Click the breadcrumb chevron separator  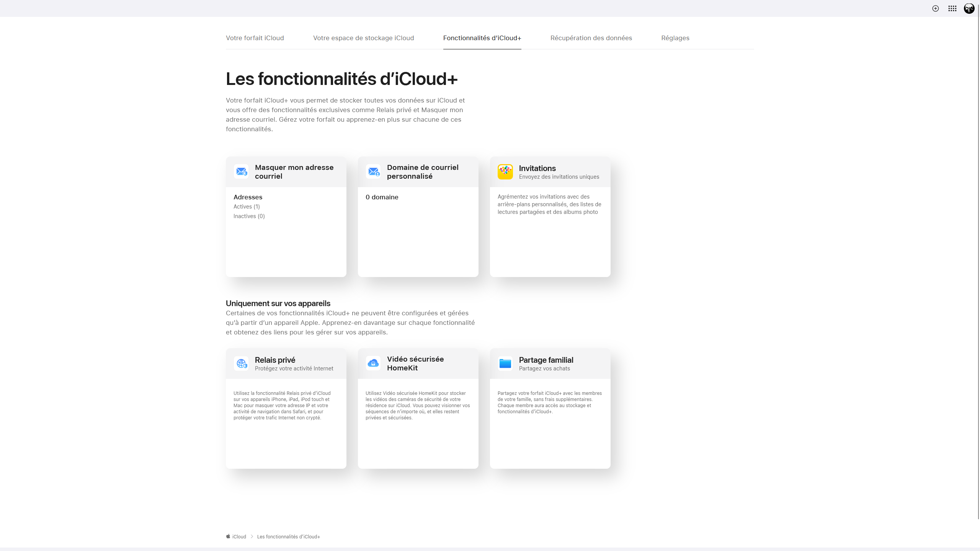coord(252,536)
